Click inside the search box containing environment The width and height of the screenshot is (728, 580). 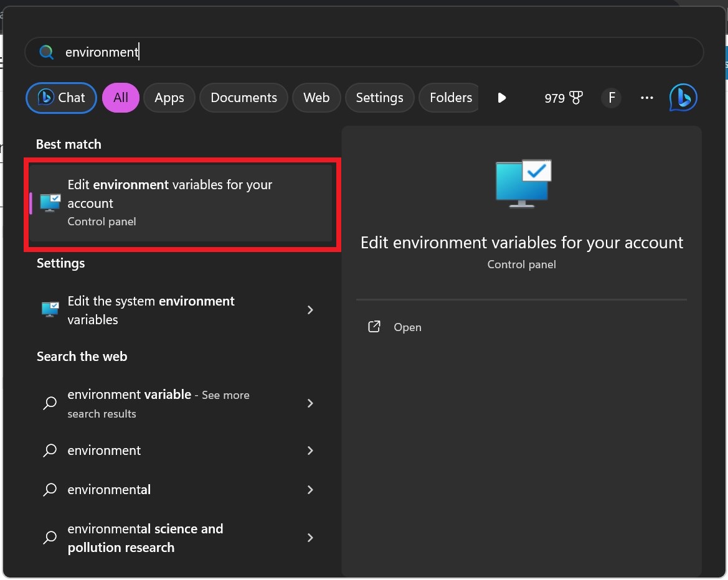tap(364, 52)
